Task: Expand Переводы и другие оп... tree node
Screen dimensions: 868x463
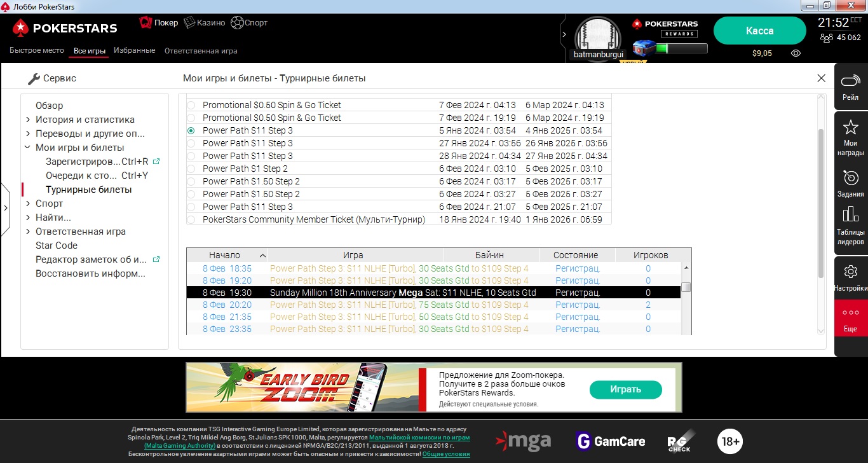Action: [x=28, y=134]
